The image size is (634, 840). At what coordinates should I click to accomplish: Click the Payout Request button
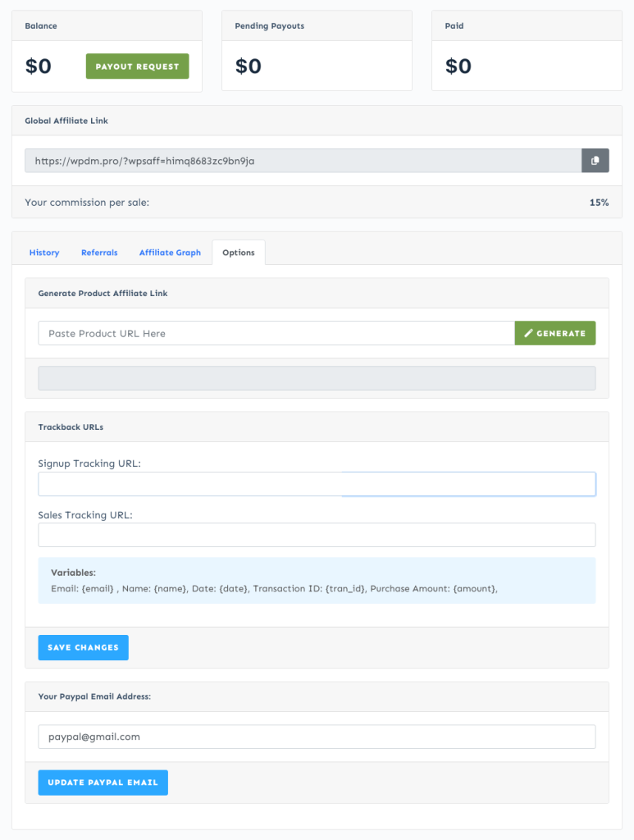coord(137,66)
